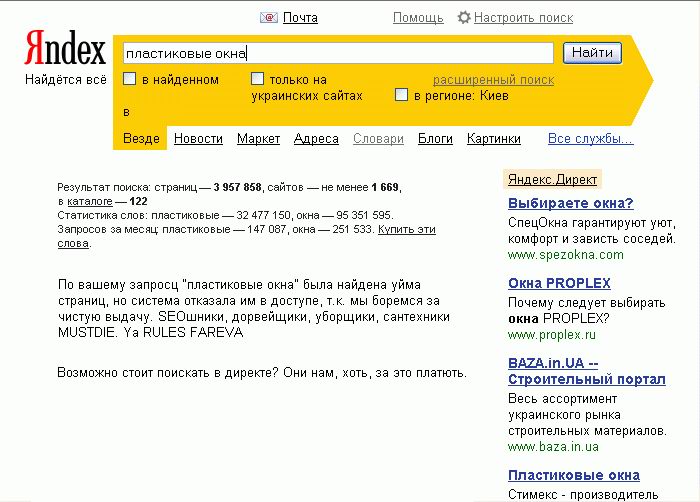Screen dimensions: 700x502
Task: Open the "Окна PROPLEX" ad link
Action: pos(559,283)
